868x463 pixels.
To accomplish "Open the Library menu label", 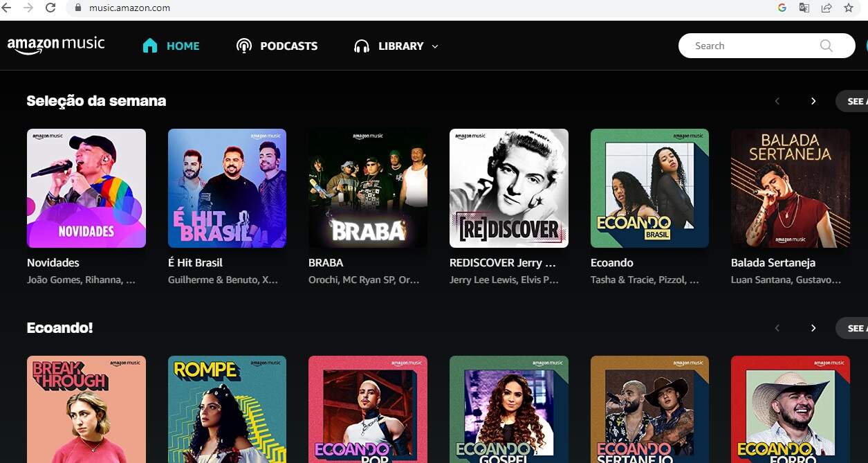I will pyautogui.click(x=401, y=46).
